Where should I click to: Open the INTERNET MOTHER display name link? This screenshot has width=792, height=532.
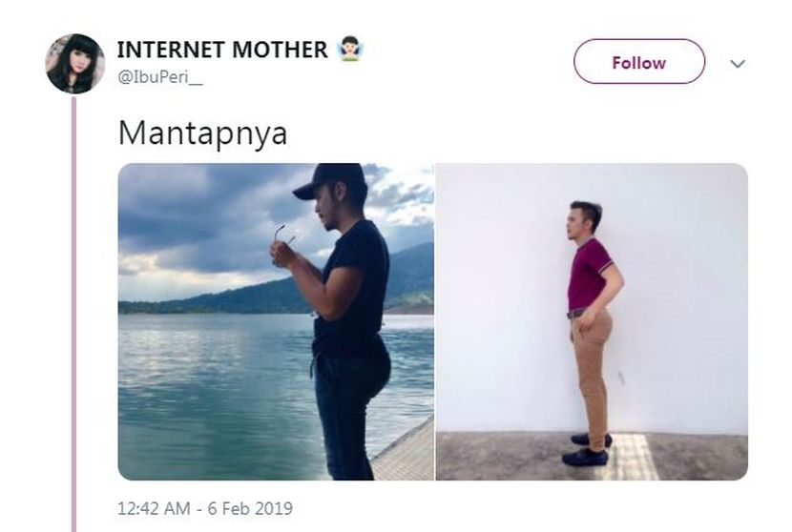pos(222,50)
